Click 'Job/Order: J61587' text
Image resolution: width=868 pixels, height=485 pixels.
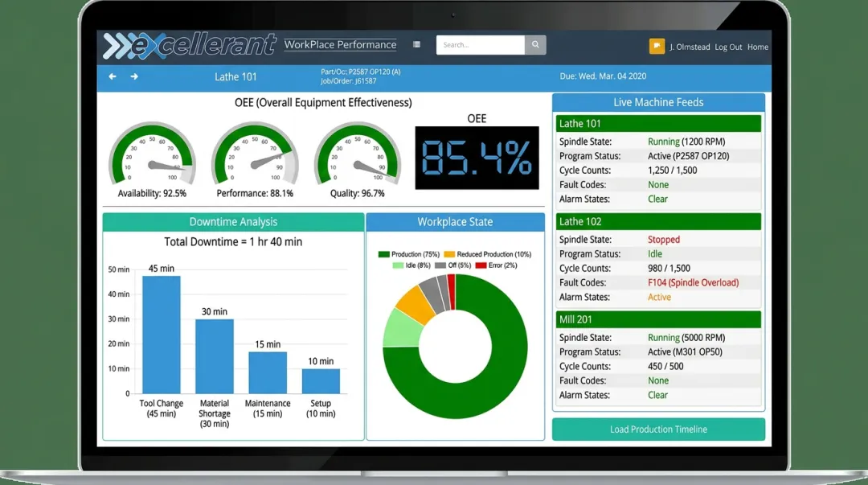(348, 81)
